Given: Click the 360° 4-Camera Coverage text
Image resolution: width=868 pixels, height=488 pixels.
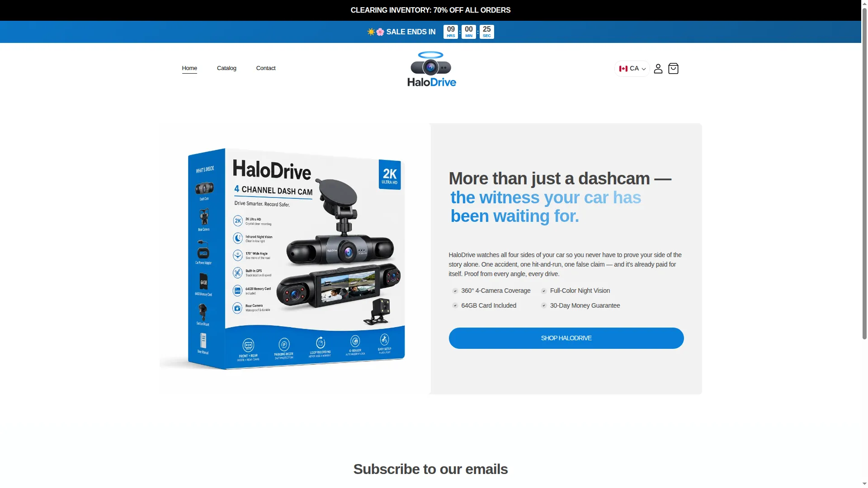Looking at the screenshot, I should pyautogui.click(x=496, y=291).
